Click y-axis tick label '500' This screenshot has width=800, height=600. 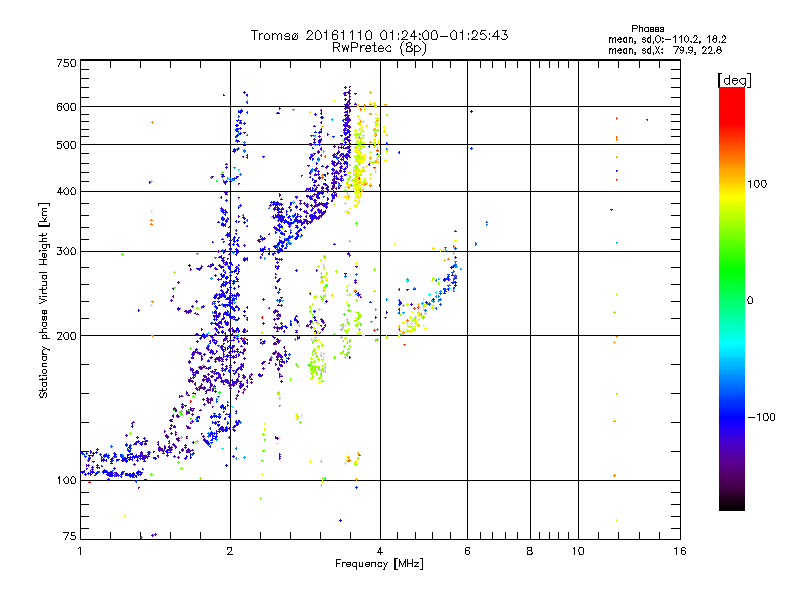coord(66,145)
